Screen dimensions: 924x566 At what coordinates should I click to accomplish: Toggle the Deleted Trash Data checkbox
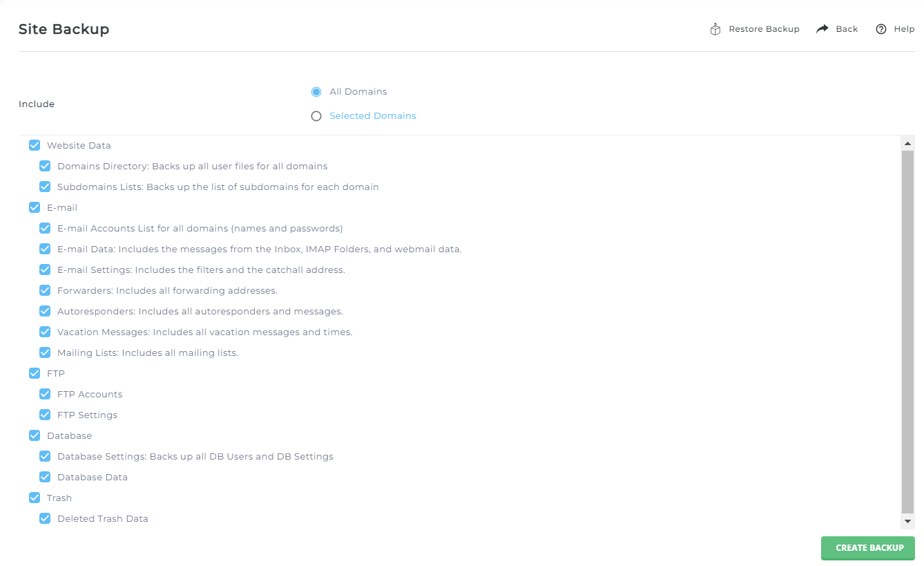(x=45, y=518)
